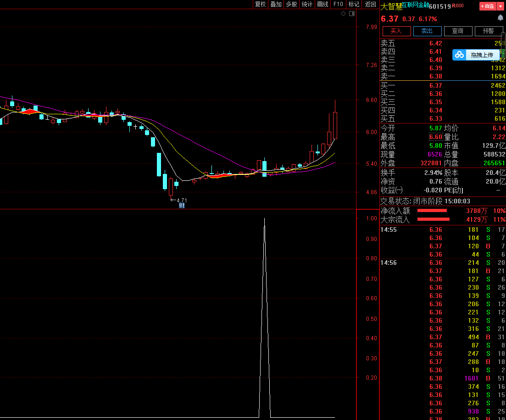Click the current price 6.37

(x=389, y=19)
